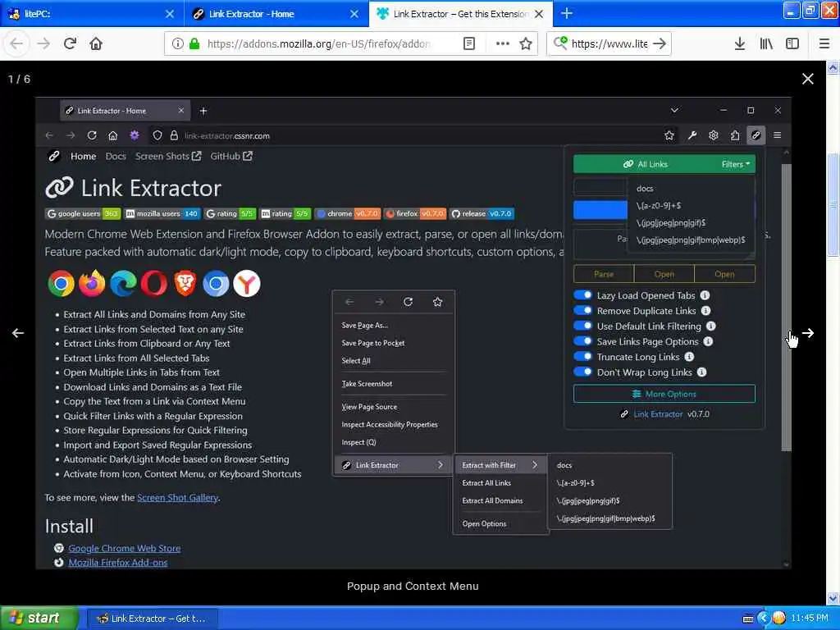Open the Windows start menu
The height and width of the screenshot is (630, 840).
[x=38, y=618]
